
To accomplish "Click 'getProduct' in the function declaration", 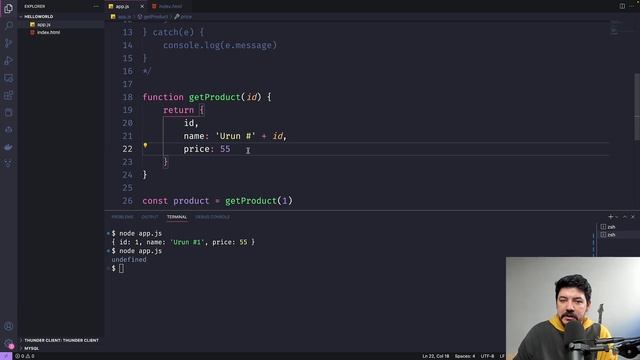I will (214, 97).
